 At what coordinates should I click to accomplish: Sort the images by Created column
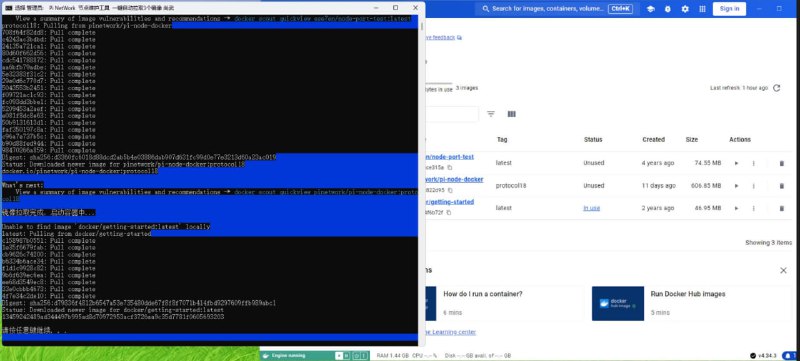[x=653, y=139]
